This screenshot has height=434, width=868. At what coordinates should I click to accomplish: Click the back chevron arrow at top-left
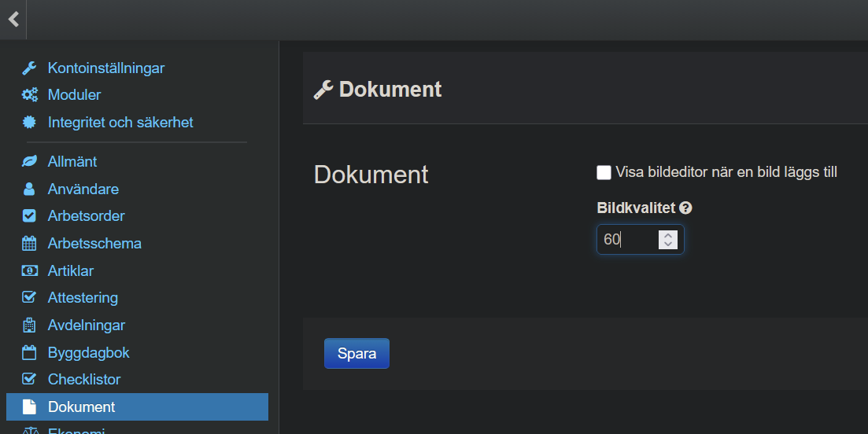pyautogui.click(x=13, y=20)
